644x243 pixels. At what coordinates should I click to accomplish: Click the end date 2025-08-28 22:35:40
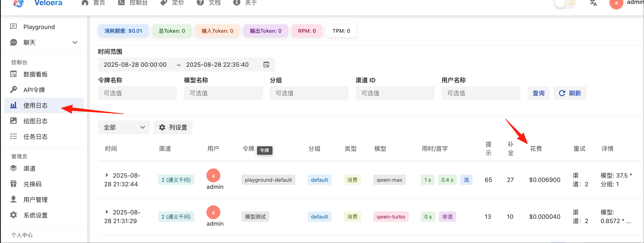coord(217,65)
